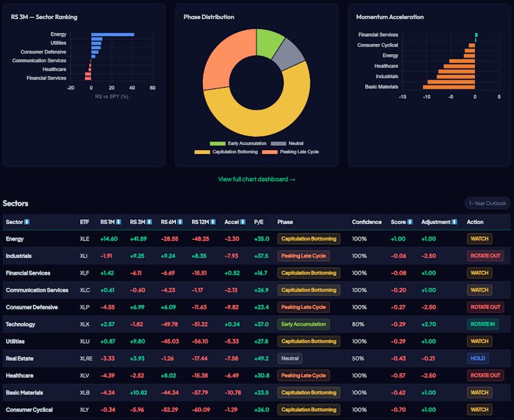Click the WATCH action for Energy
Image resolution: width=514 pixels, height=420 pixels.
point(478,238)
